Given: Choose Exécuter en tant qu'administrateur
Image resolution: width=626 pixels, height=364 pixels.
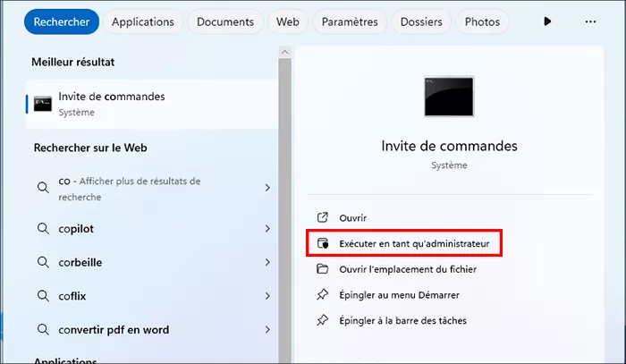Looking at the screenshot, I should tap(403, 243).
